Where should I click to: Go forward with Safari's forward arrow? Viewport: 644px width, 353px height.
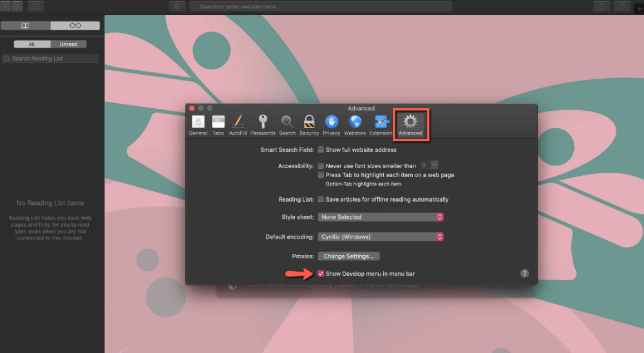(x=17, y=6)
